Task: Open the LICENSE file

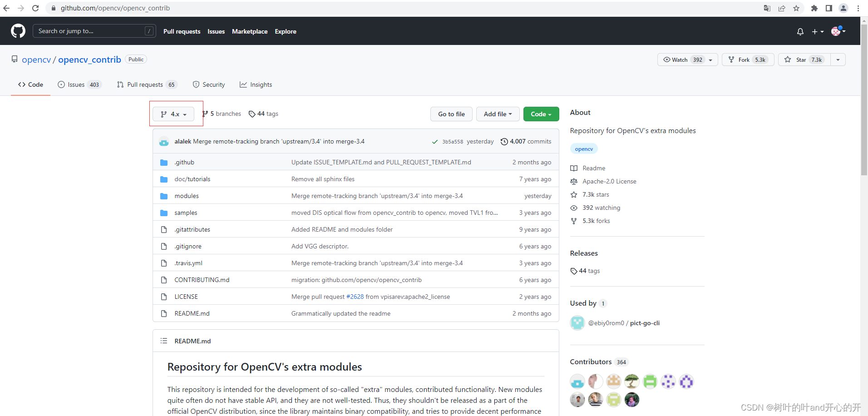Action: tap(186, 297)
